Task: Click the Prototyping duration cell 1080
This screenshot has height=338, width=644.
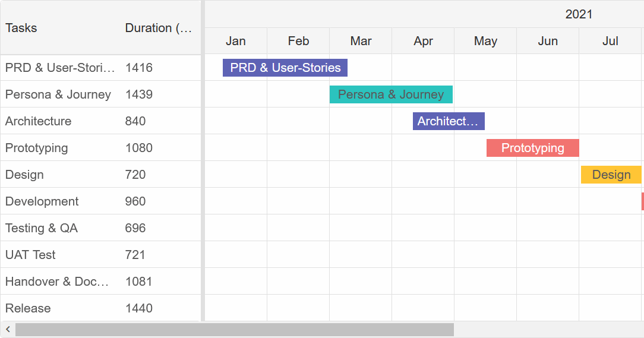Action: coord(139,148)
